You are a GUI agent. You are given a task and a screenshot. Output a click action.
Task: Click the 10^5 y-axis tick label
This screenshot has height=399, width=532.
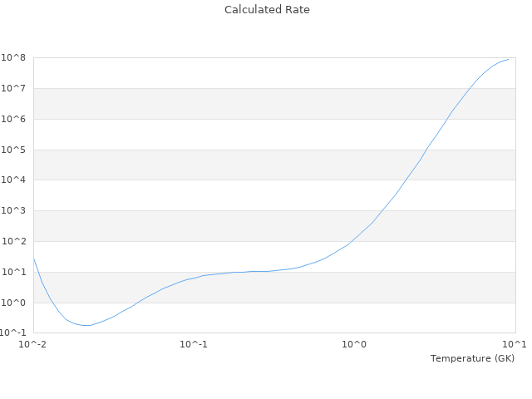(14, 150)
